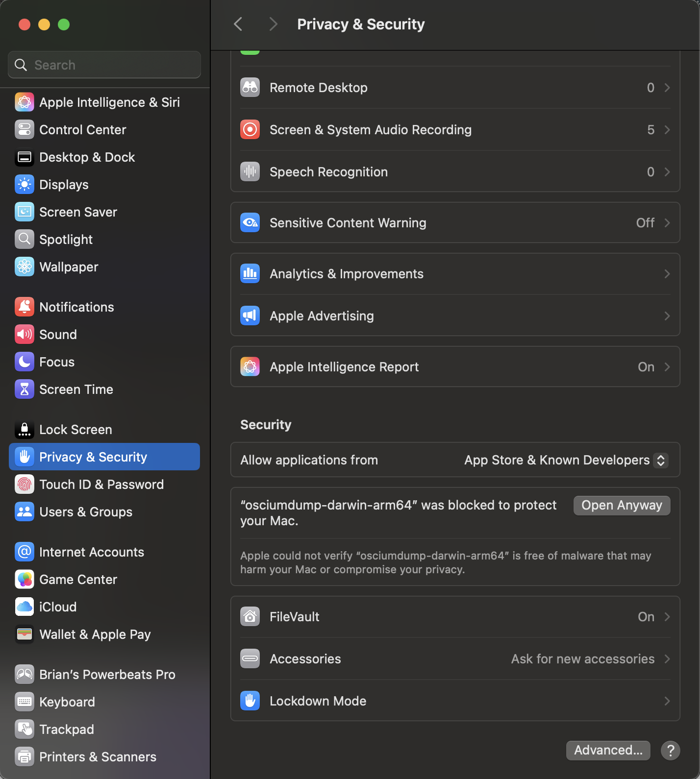
Task: Click the Apple Intelligence Report icon
Action: pyautogui.click(x=250, y=367)
